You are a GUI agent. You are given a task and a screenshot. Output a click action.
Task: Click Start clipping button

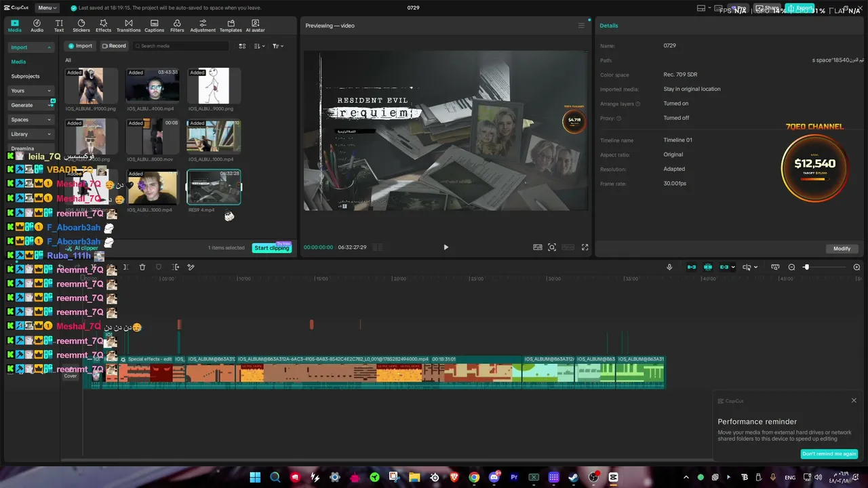click(272, 248)
